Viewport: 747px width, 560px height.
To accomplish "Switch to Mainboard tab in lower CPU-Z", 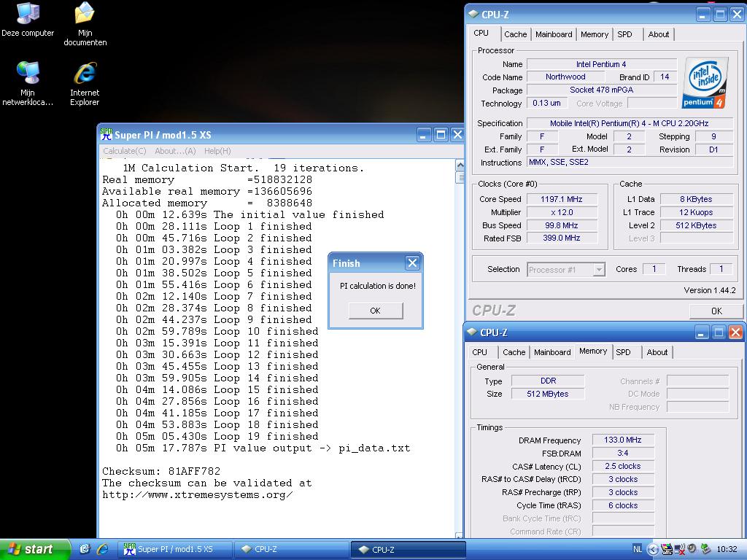I will pyautogui.click(x=552, y=352).
